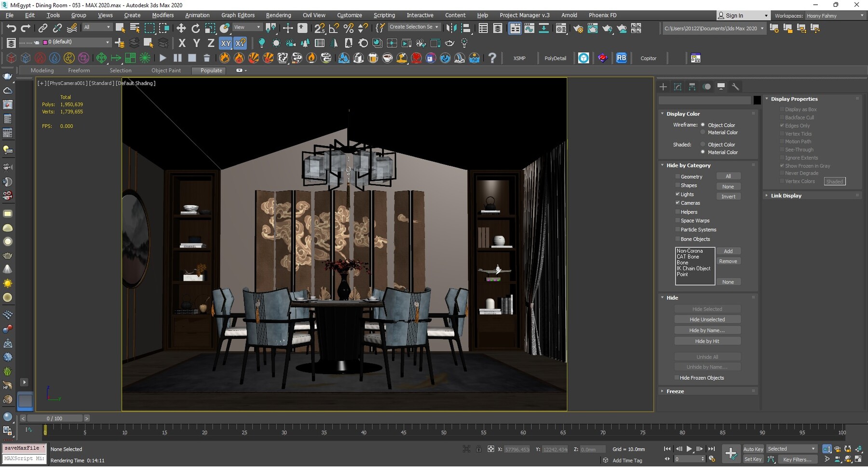This screenshot has height=470, width=868.
Task: Click the Hide Unselected button
Action: (707, 319)
